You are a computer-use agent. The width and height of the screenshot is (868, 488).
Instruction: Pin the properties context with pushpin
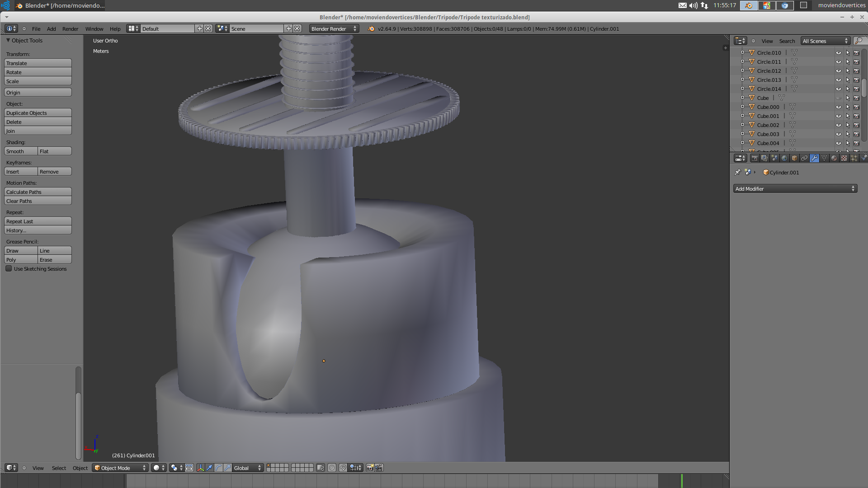click(x=737, y=172)
